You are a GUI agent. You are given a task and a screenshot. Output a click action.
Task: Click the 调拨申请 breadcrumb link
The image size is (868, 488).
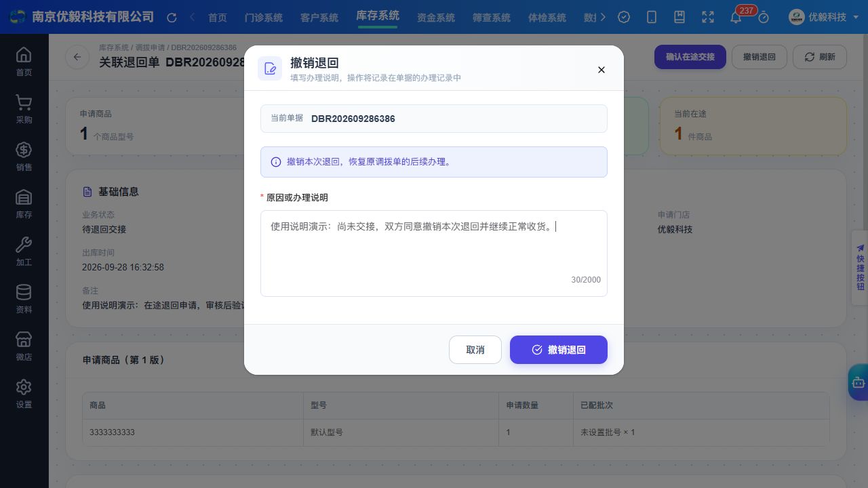150,48
